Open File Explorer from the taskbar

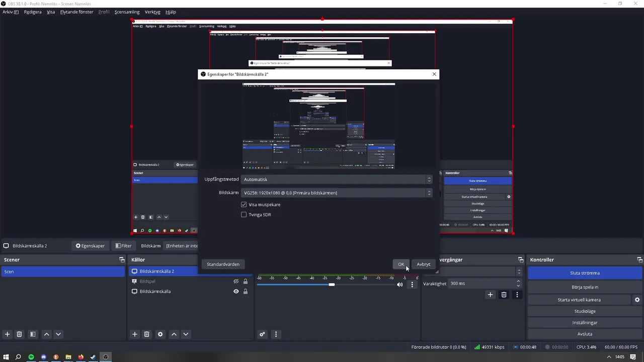tap(68, 357)
